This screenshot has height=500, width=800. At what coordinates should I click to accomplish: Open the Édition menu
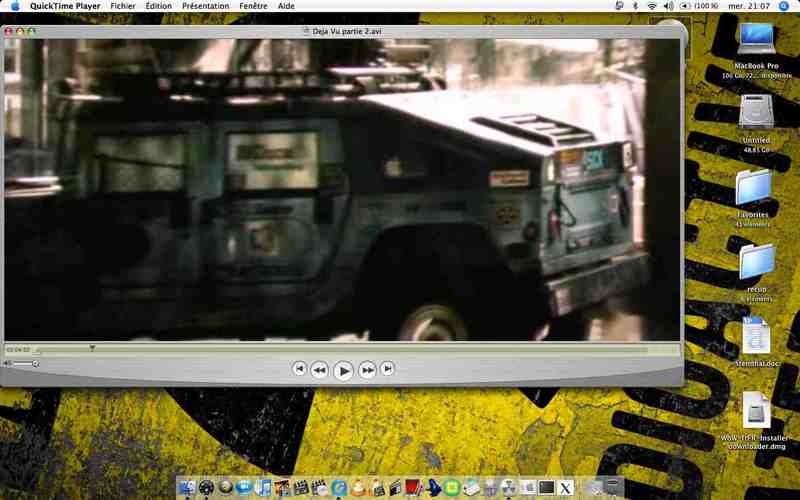159,6
